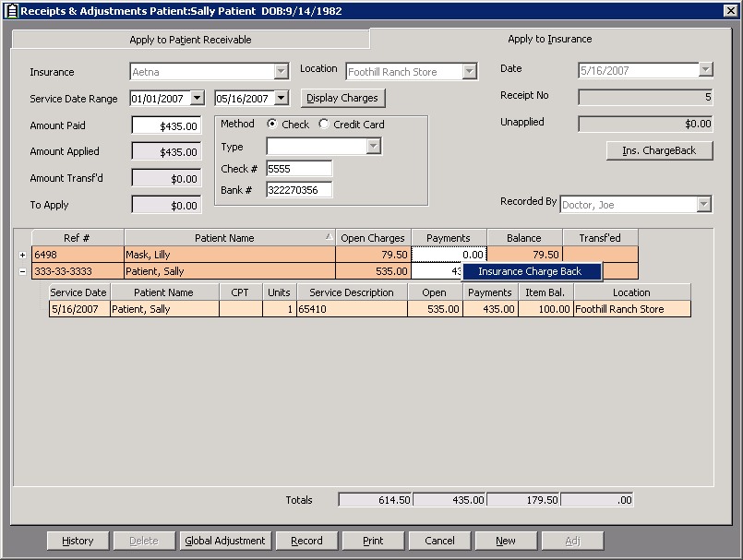Screen dimensions: 743x560
Task: Open the start service date dropdown
Action: [x=197, y=99]
